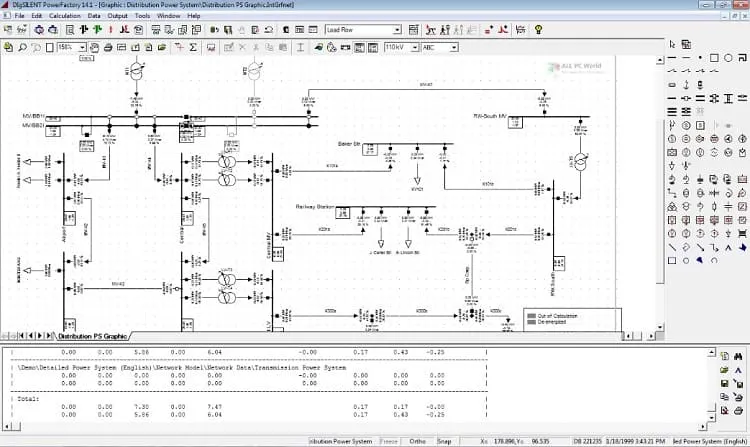Click the diagram vertical scrollbar down arrow
Image resolution: width=750 pixels, height=447 pixels.
pyautogui.click(x=660, y=327)
